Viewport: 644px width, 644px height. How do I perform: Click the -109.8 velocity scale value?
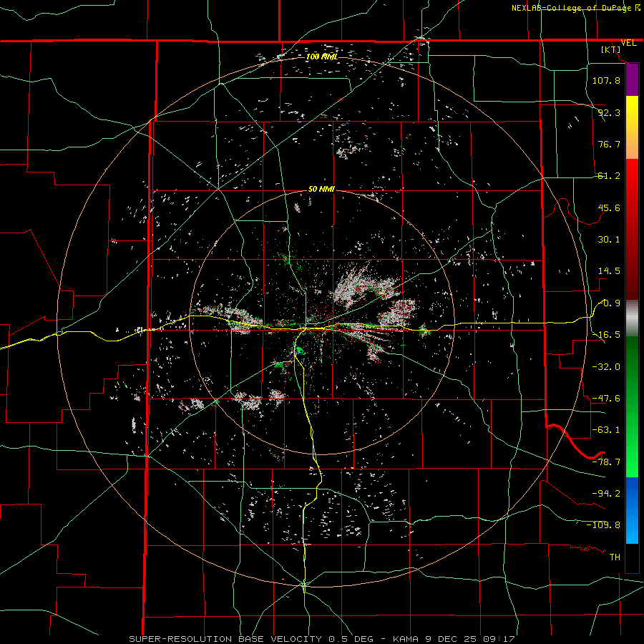point(603,525)
